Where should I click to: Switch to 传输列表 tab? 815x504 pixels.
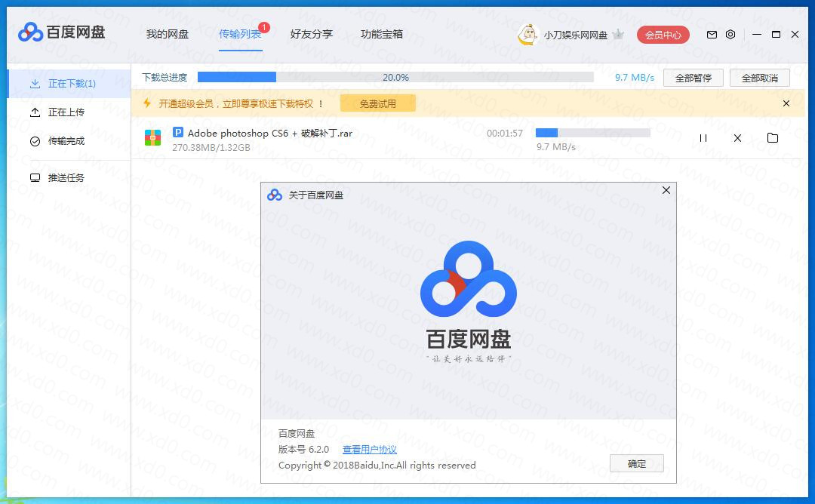pyautogui.click(x=240, y=34)
